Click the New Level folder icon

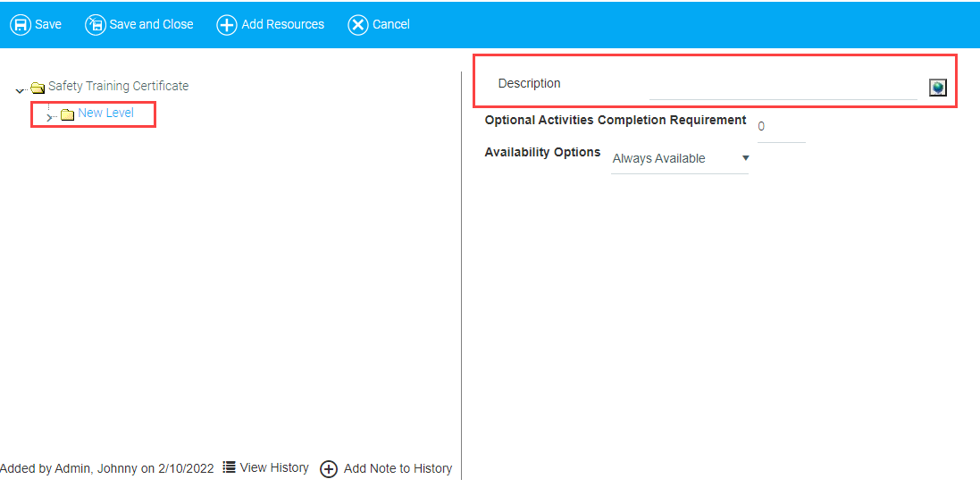(67, 114)
